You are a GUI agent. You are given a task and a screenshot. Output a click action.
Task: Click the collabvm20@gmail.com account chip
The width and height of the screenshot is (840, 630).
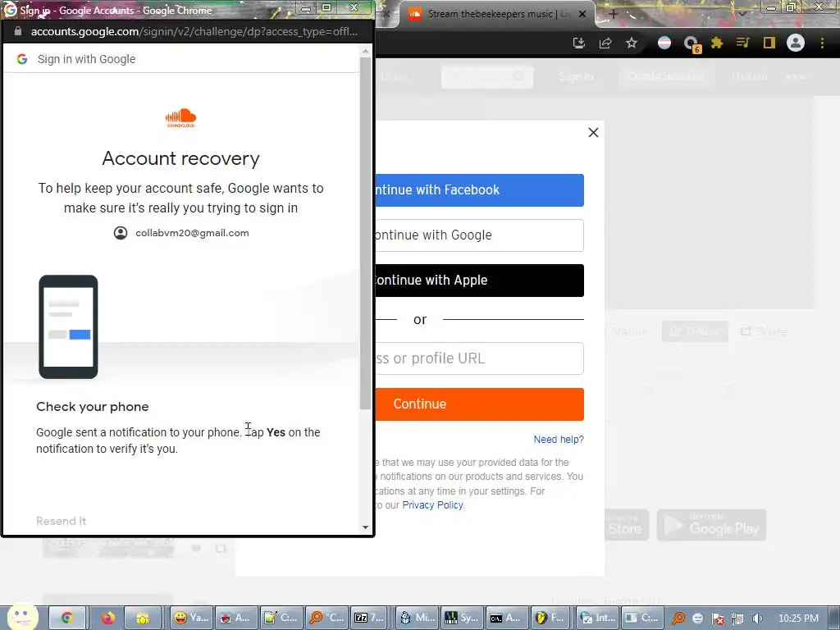coord(181,233)
